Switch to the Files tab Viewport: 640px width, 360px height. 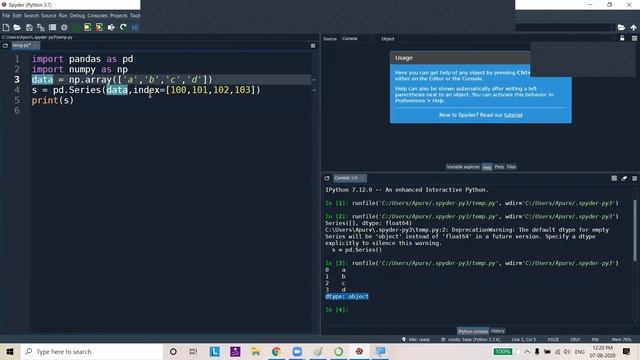tap(511, 167)
